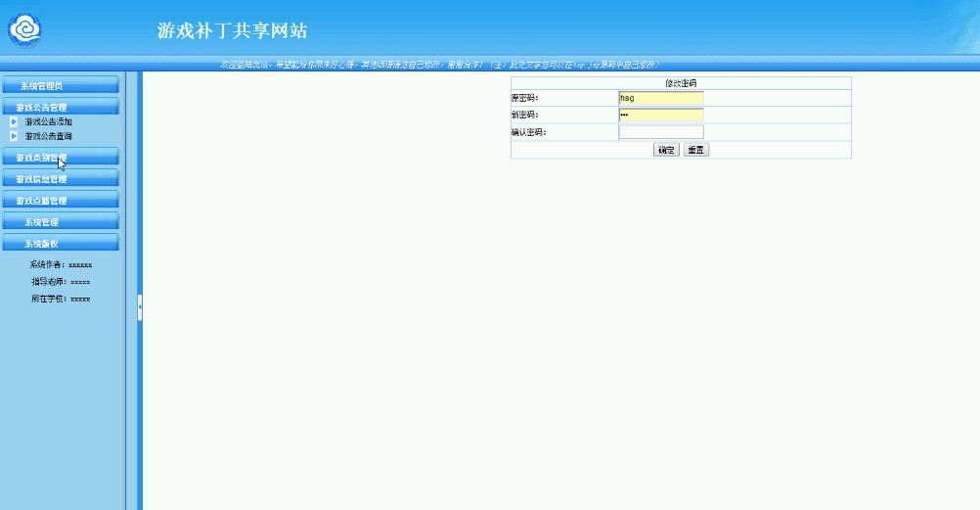Click the 新密码 label
Screen dimensions: 980x510
[525, 115]
